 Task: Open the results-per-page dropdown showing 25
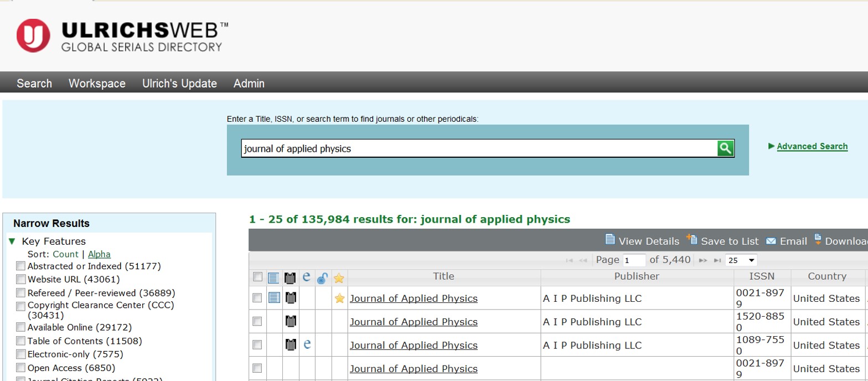pos(742,260)
